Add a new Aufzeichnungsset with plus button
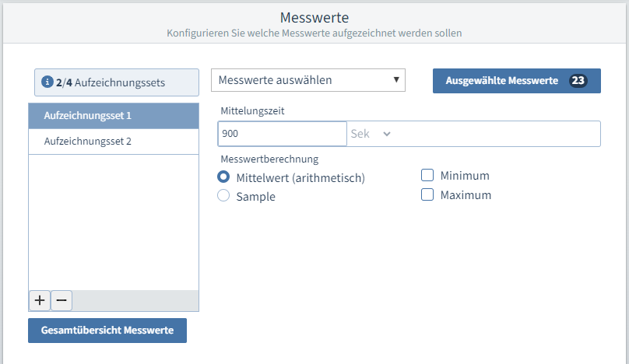629x364 pixels. click(x=39, y=300)
